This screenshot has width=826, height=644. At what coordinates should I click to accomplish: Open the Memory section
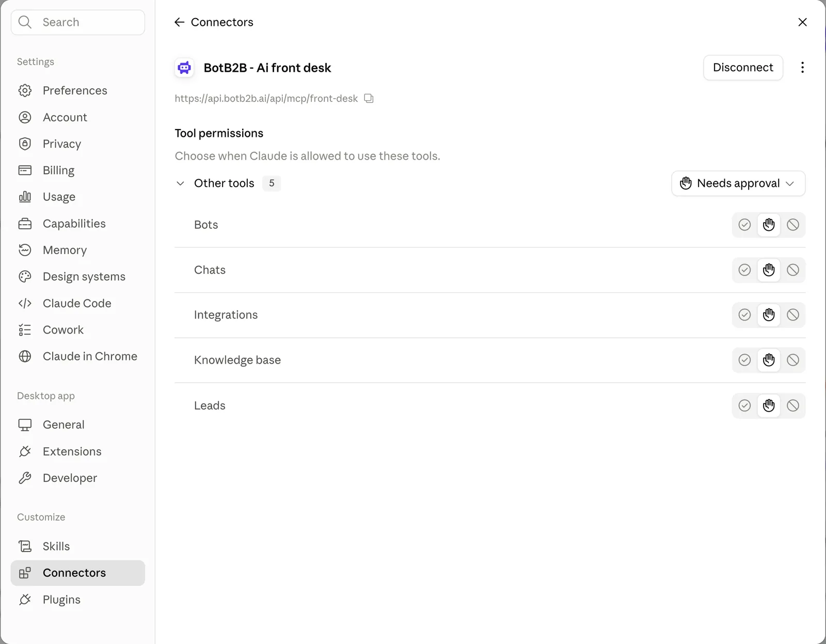click(78, 250)
